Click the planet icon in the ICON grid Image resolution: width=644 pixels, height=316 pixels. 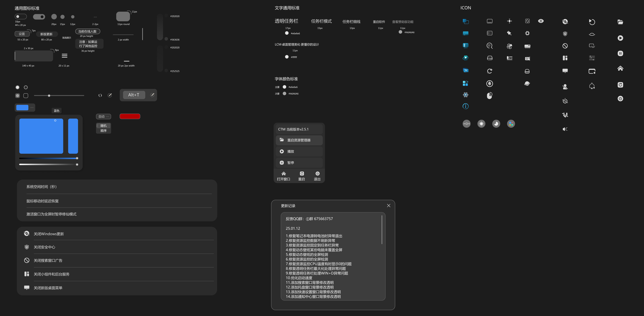tap(527, 83)
